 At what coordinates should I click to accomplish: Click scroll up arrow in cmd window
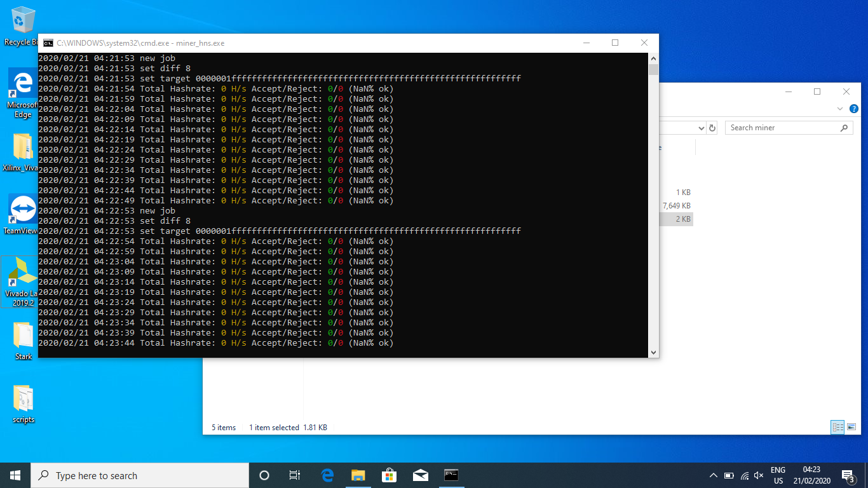pos(653,58)
